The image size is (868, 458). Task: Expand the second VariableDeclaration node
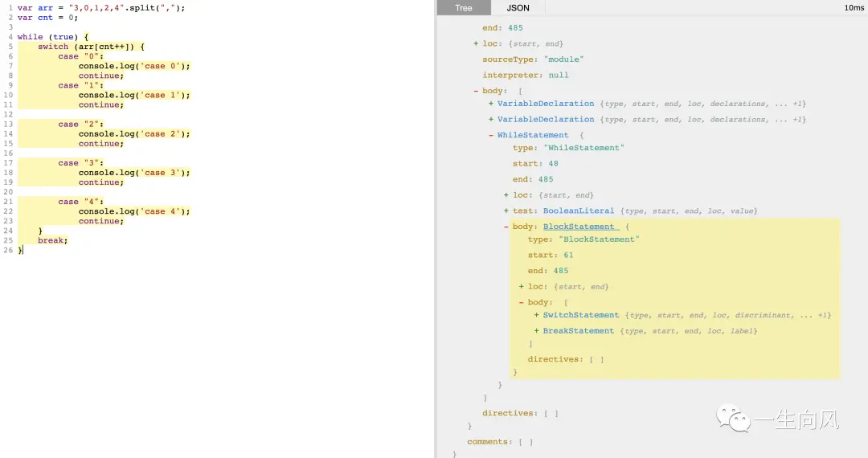[491, 120]
